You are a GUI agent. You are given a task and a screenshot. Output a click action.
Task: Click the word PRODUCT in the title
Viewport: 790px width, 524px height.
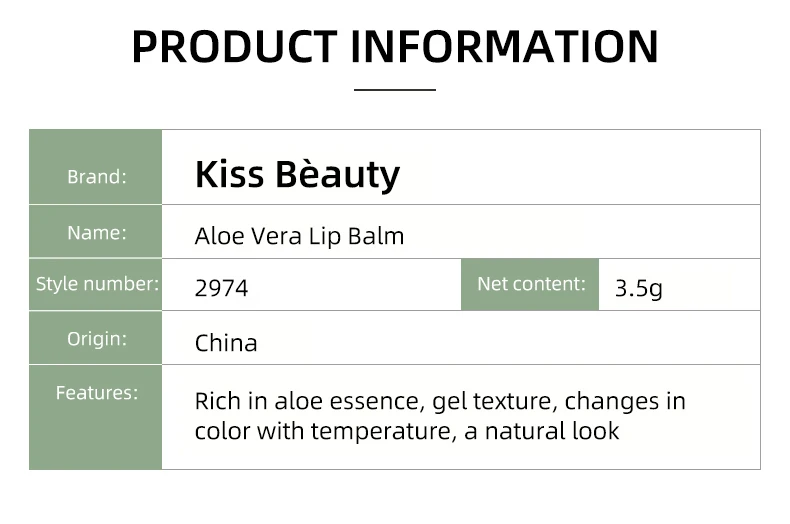(x=235, y=47)
